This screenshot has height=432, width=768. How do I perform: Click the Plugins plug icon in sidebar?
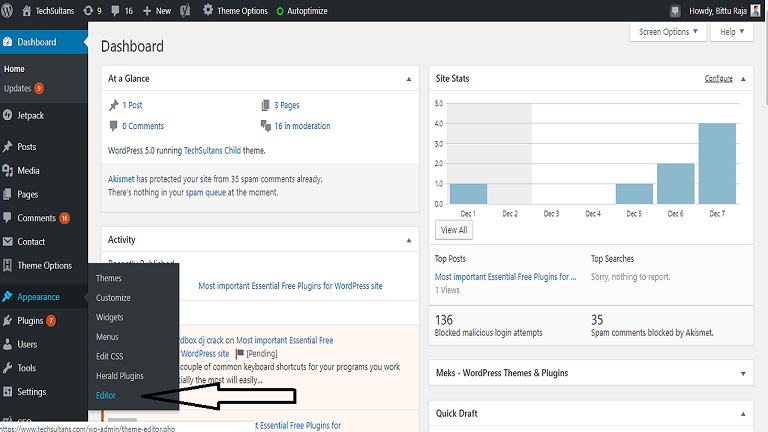pyautogui.click(x=7, y=320)
